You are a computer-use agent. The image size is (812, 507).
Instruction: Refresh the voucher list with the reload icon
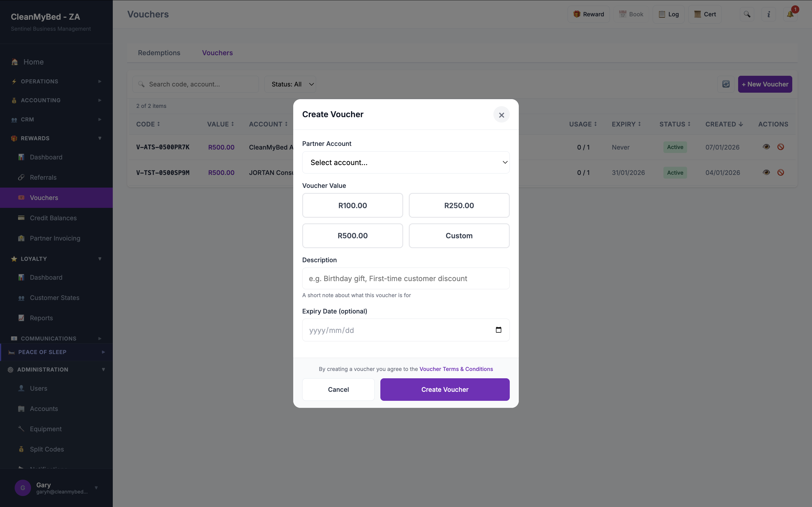point(726,84)
